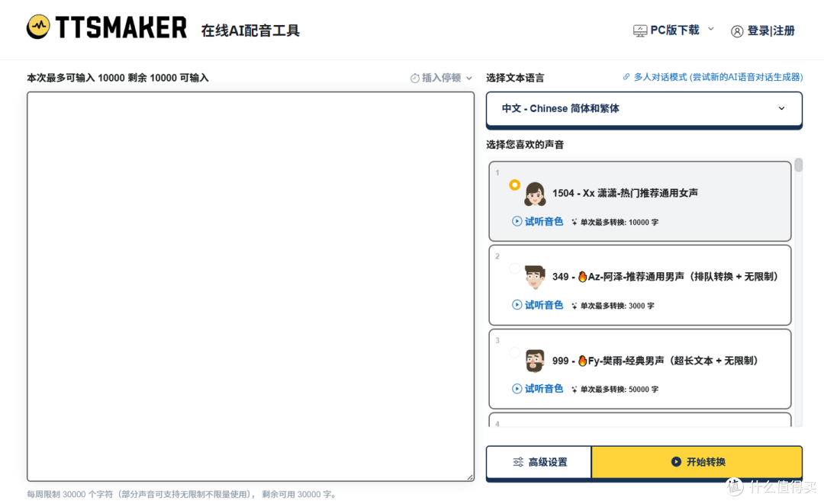Click the 樊雨 bearded voice avatar
Screen dimensions: 824x504
click(x=534, y=361)
